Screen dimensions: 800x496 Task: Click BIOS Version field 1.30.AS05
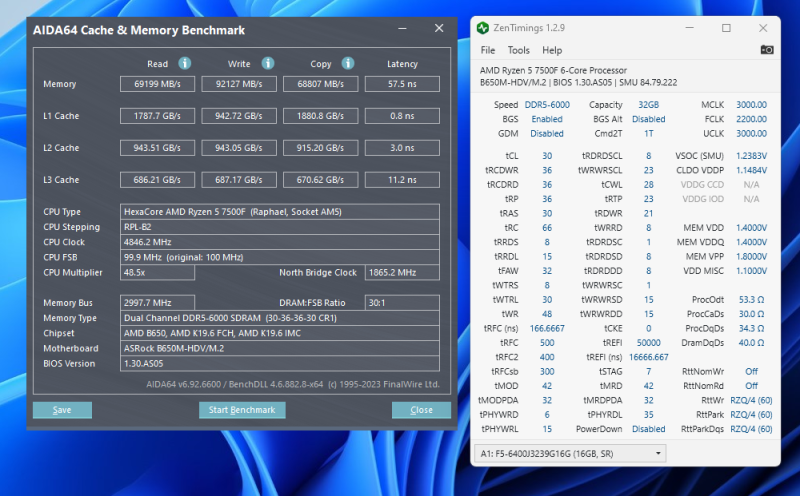[x=280, y=363]
